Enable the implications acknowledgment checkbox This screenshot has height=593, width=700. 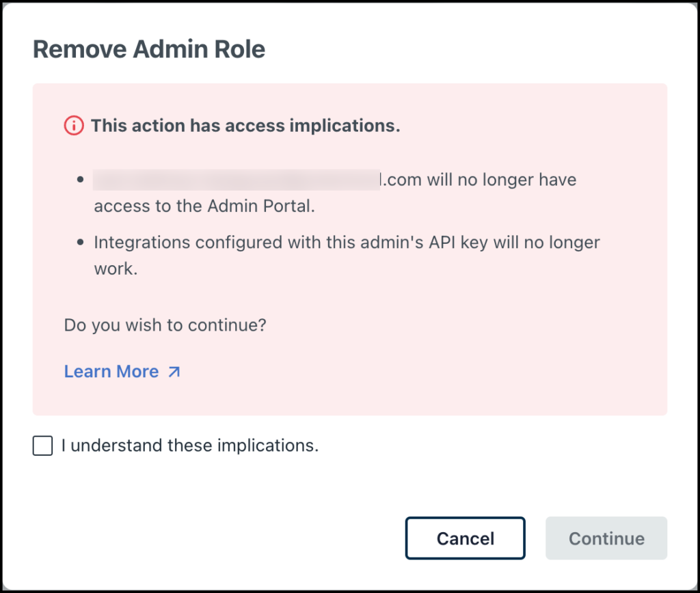(42, 445)
